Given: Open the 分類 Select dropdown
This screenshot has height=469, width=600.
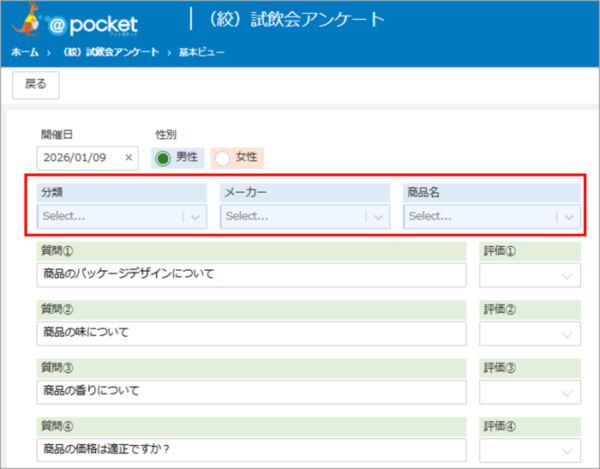Looking at the screenshot, I should pyautogui.click(x=122, y=216).
